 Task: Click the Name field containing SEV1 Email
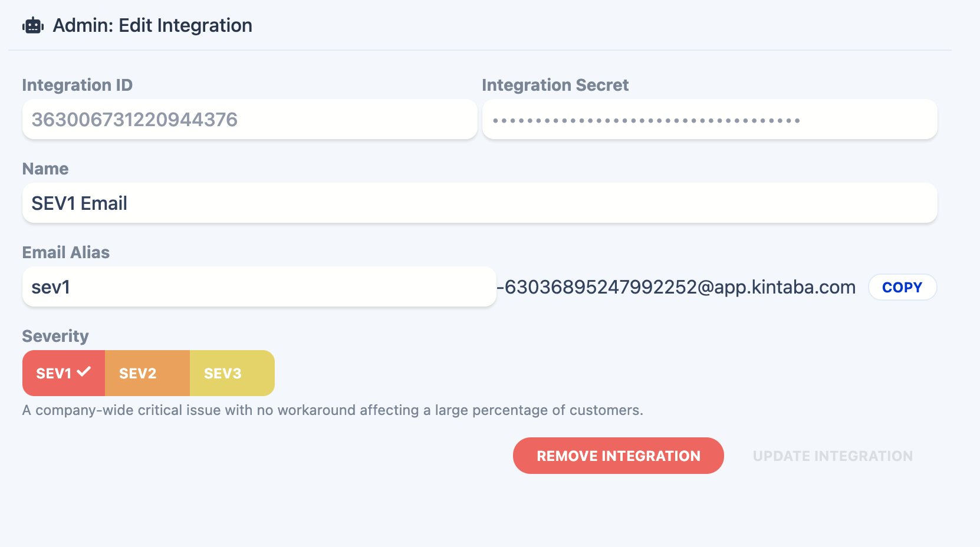point(479,203)
